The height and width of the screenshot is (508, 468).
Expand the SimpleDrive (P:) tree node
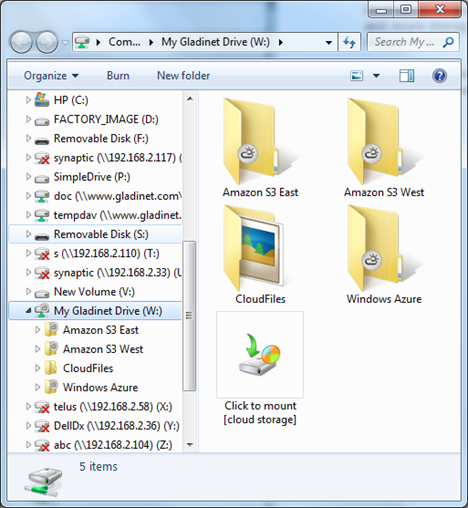pyautogui.click(x=28, y=176)
